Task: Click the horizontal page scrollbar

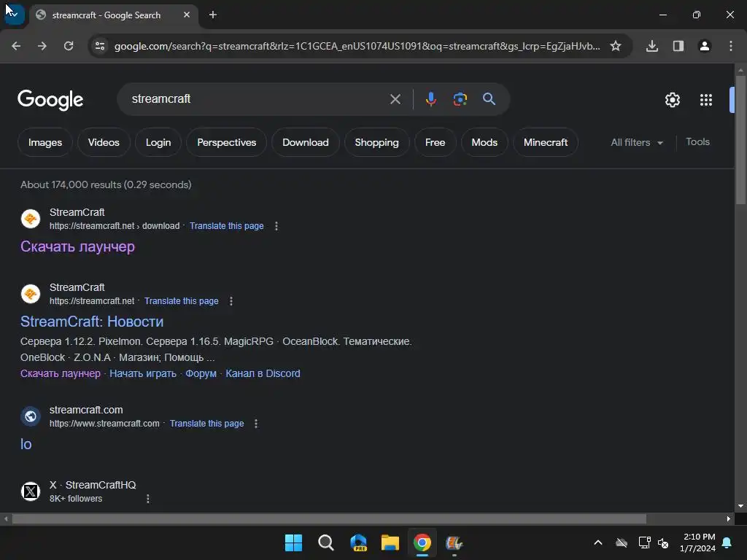Action: pyautogui.click(x=329, y=518)
